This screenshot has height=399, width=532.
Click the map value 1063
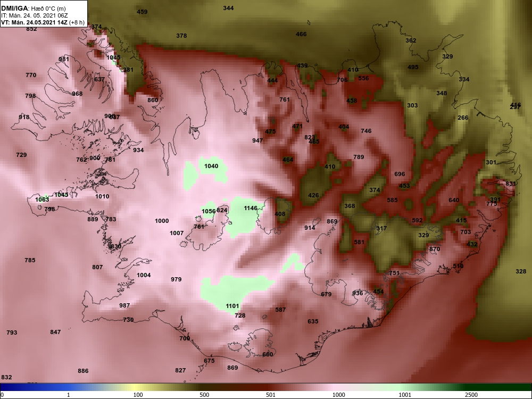pyautogui.click(x=42, y=199)
